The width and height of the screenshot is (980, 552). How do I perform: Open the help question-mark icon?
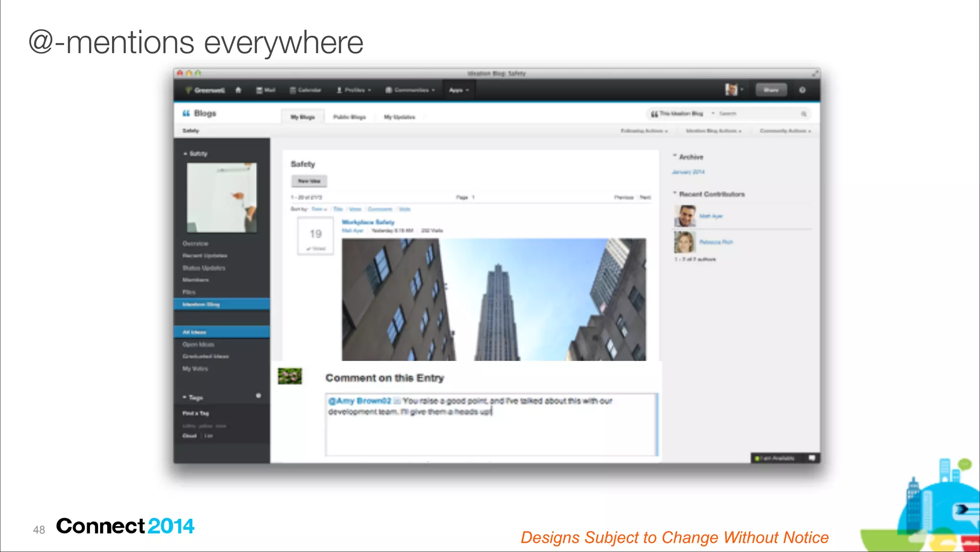pos(802,90)
